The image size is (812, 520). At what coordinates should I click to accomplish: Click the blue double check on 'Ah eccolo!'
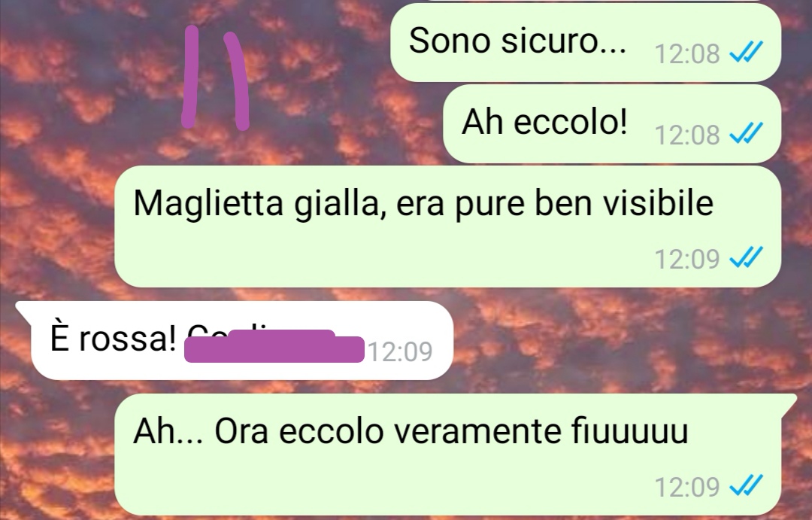tap(746, 133)
